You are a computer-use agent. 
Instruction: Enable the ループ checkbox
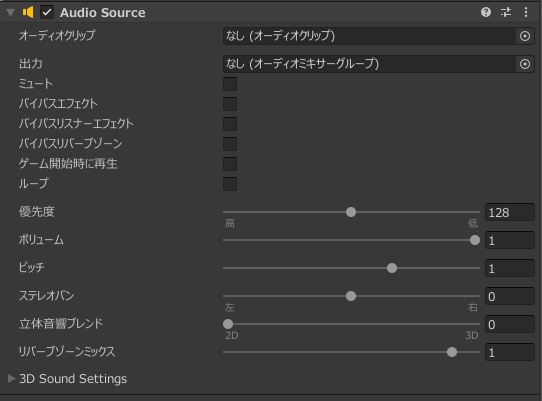click(230, 184)
